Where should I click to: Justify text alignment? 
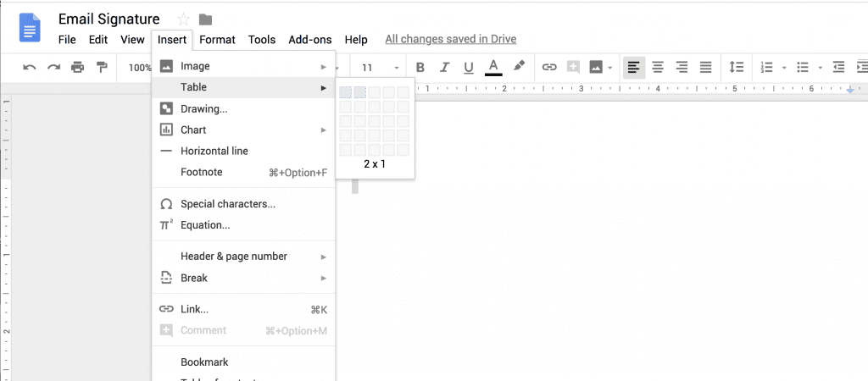[x=706, y=68]
